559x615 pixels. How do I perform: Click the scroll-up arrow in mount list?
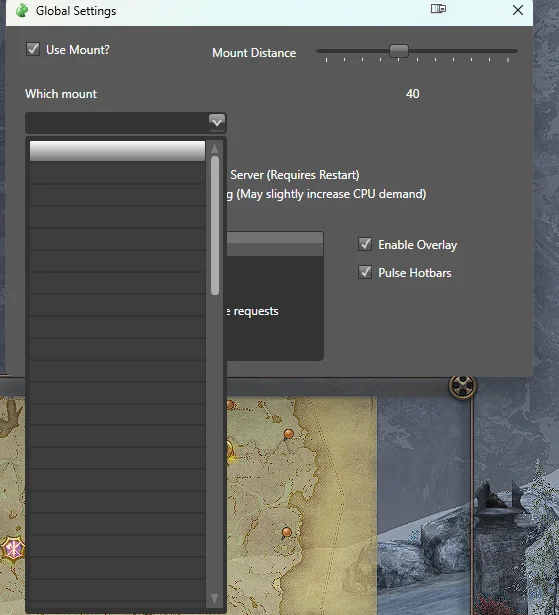[x=215, y=149]
